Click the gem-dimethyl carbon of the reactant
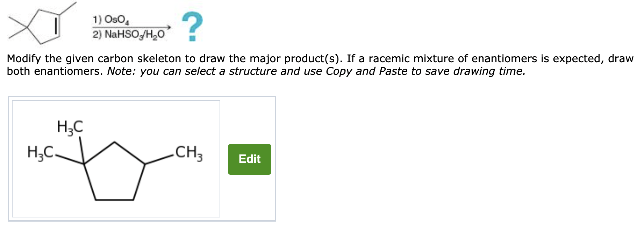 point(27,27)
